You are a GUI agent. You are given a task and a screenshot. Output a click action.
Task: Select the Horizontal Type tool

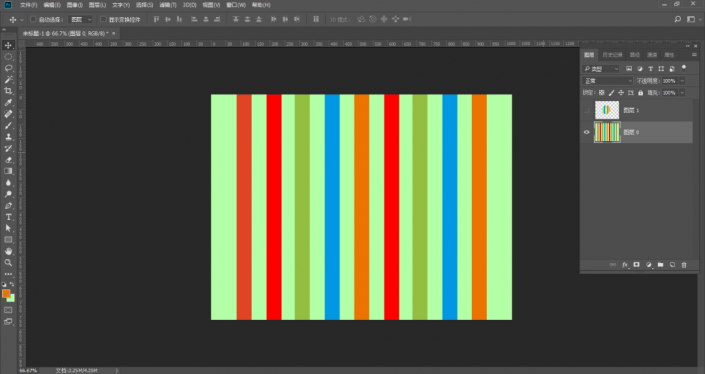[x=8, y=217]
